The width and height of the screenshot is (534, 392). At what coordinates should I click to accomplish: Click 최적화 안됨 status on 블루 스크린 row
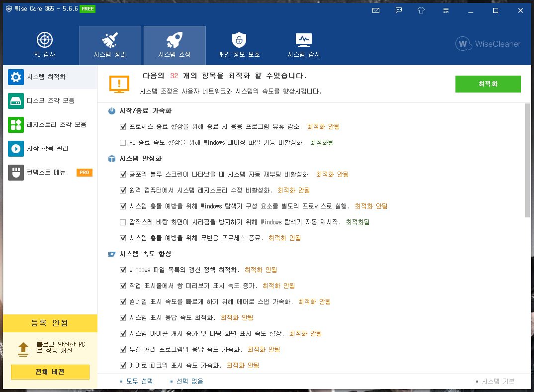(x=332, y=175)
